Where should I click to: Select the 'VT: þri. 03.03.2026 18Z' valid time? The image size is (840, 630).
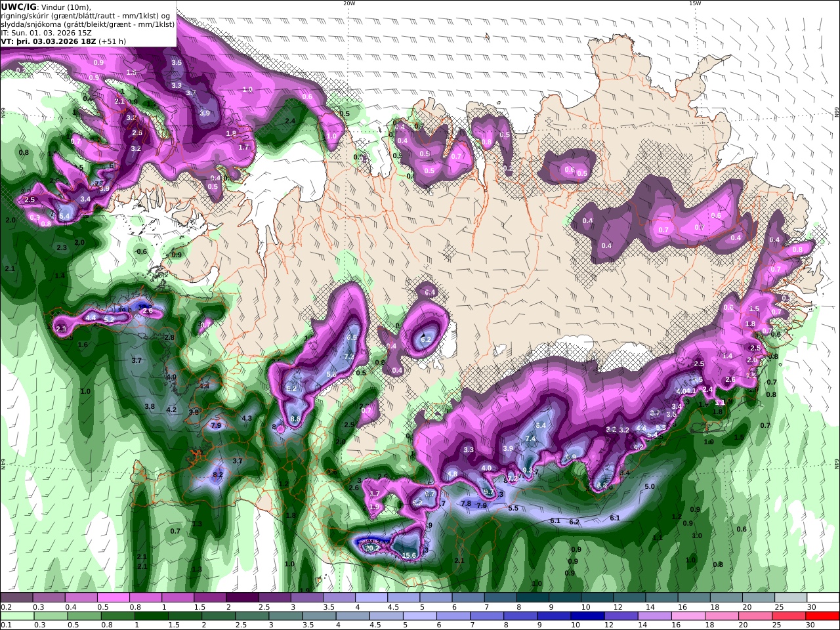pyautogui.click(x=49, y=41)
